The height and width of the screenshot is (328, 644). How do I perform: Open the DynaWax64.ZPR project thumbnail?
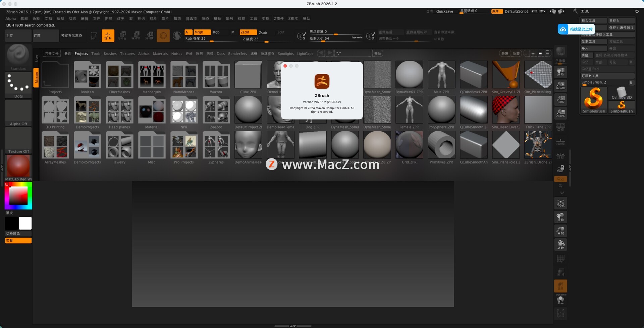[x=409, y=75]
